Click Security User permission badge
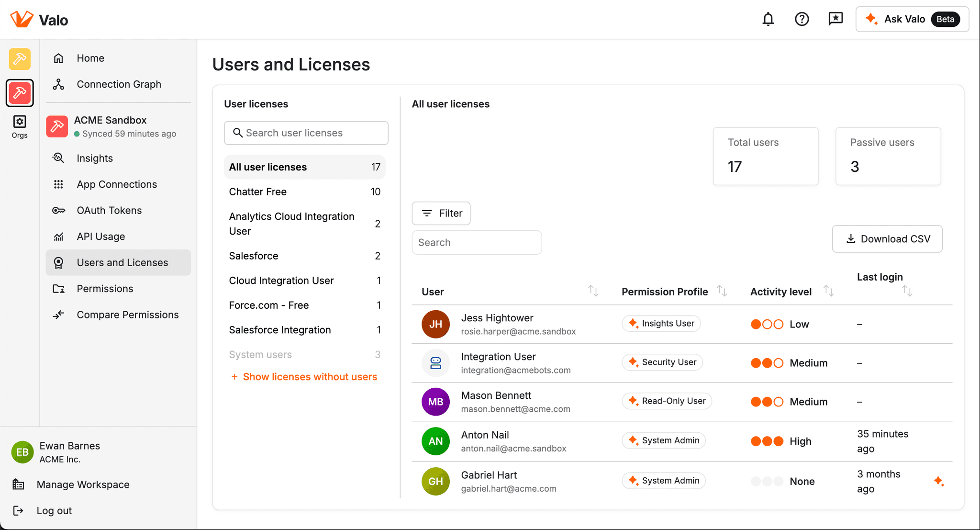The width and height of the screenshot is (980, 530). 662,362
